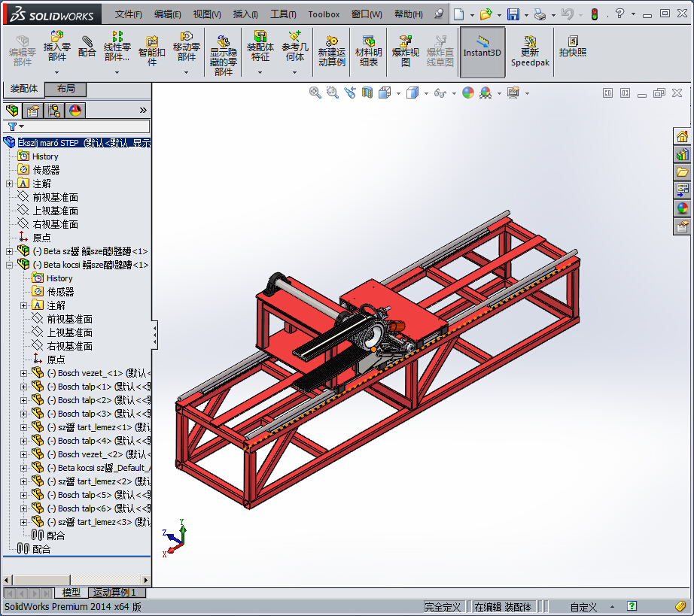This screenshot has width=694, height=616.
Task: Open the 工具(T) menu
Action: tap(283, 14)
